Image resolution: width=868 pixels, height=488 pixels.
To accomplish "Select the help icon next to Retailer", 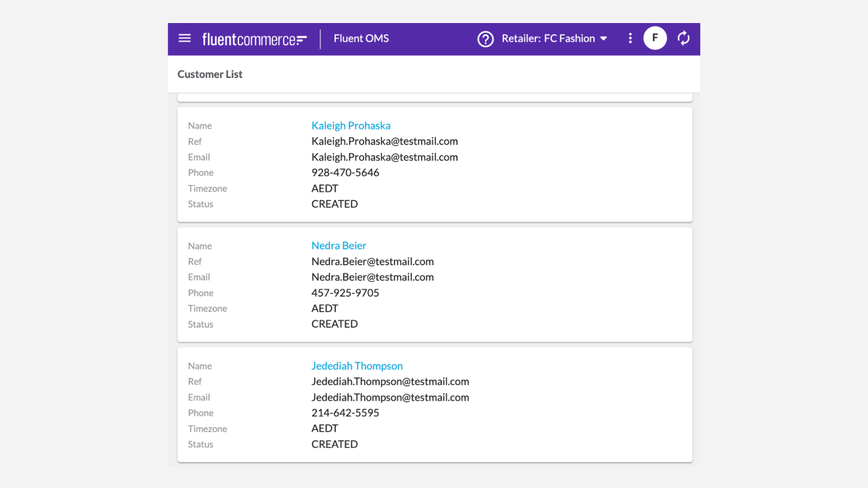I will tap(486, 39).
